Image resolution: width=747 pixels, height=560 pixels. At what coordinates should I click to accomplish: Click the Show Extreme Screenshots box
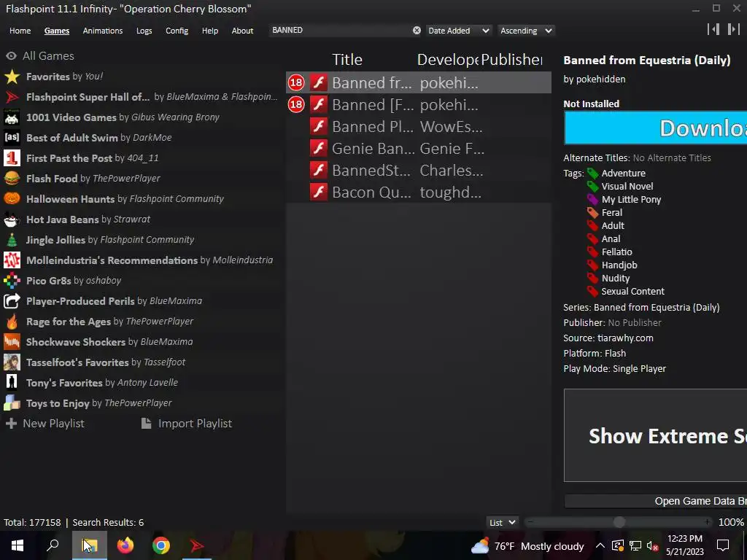(656, 435)
